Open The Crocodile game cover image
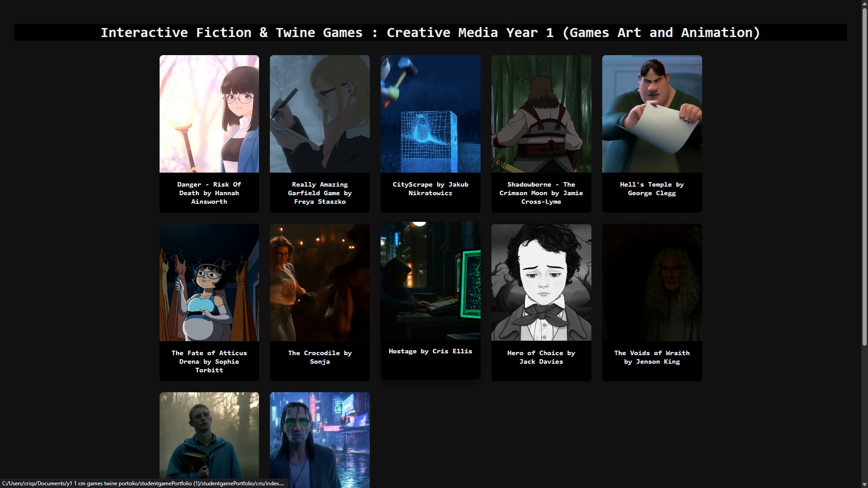The height and width of the screenshot is (488, 868). (x=320, y=282)
